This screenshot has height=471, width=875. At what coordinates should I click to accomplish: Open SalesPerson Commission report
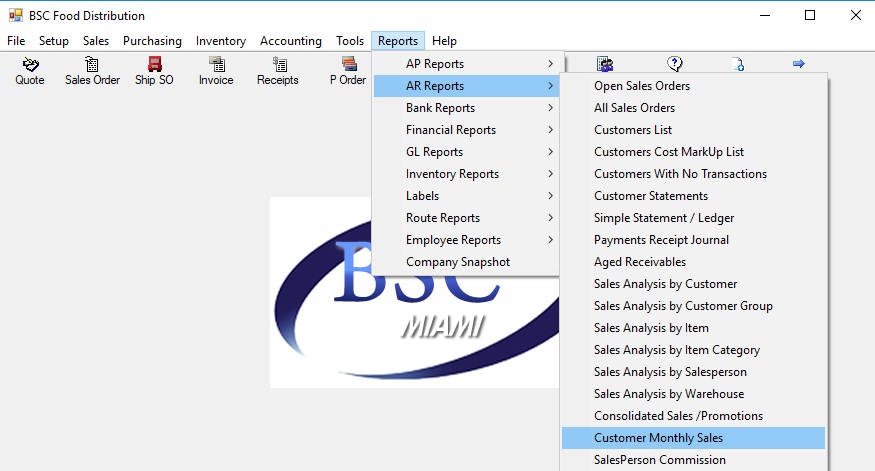pyautogui.click(x=693, y=460)
